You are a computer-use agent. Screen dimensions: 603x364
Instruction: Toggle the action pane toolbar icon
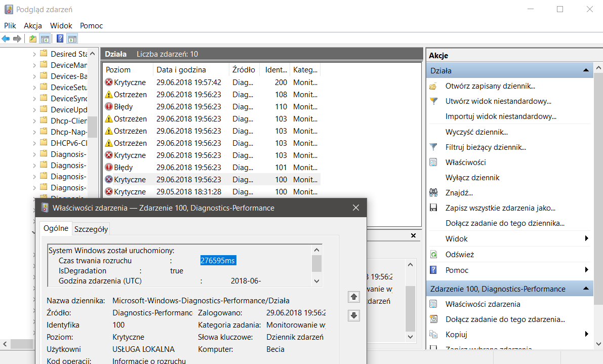[72, 39]
